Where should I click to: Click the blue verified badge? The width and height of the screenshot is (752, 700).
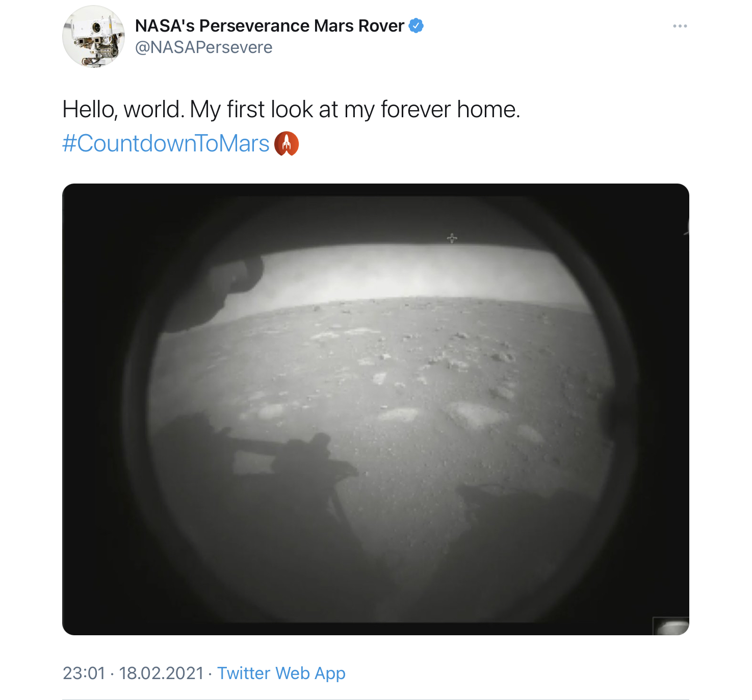pos(417,25)
